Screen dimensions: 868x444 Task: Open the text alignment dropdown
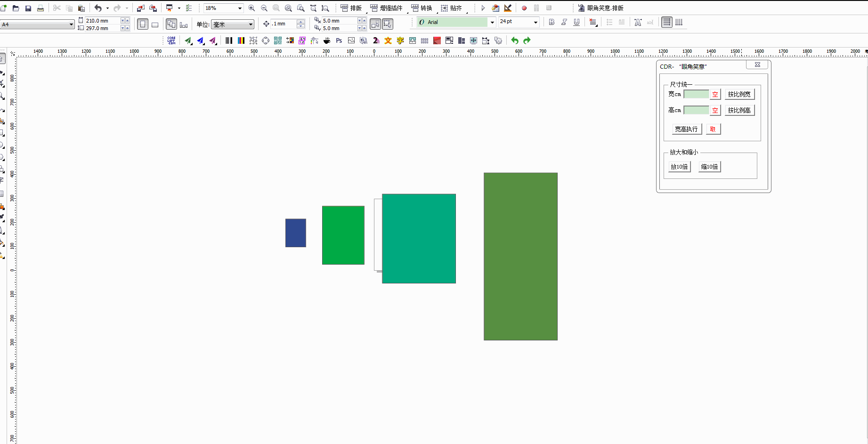point(593,22)
